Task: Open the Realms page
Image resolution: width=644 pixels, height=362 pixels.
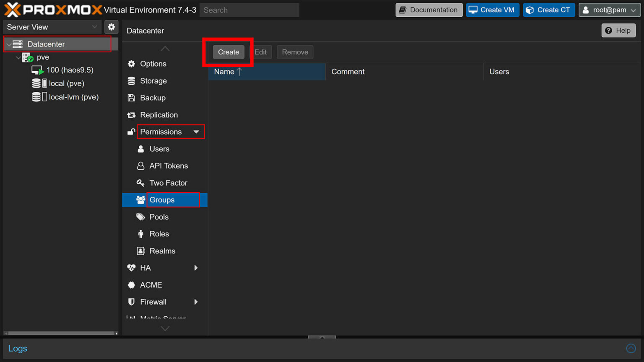Action: [162, 251]
